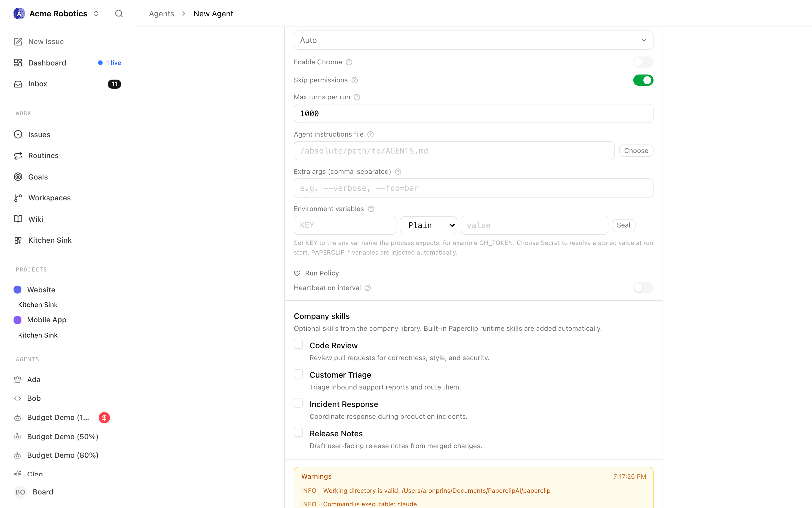Viewport: 812px width, 508px height.
Task: Open Kitchen Sink under Website project
Action: (x=37, y=305)
